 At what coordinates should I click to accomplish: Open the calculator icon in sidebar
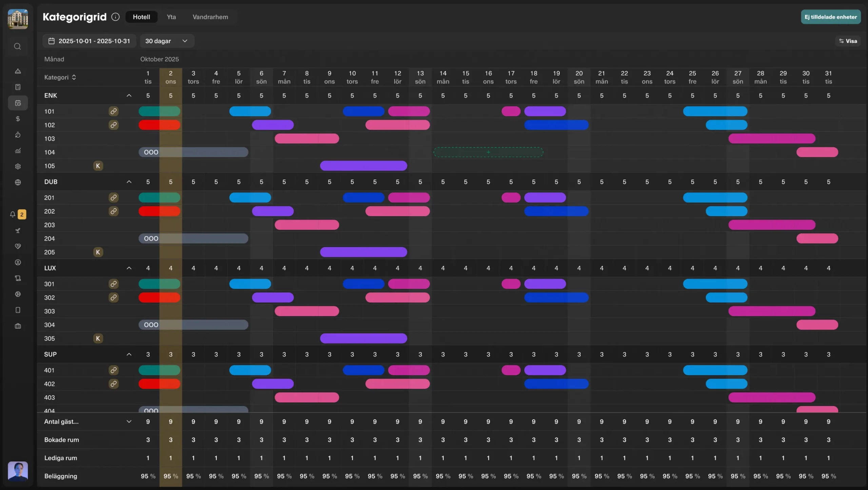click(x=18, y=87)
